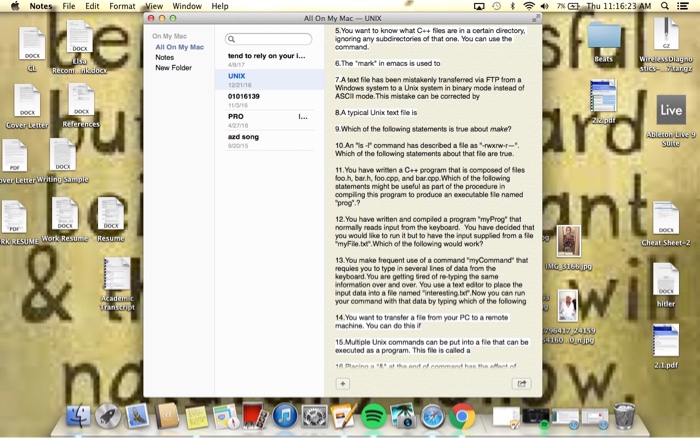700x438 pixels.
Task: Open the Format menu
Action: (122, 6)
